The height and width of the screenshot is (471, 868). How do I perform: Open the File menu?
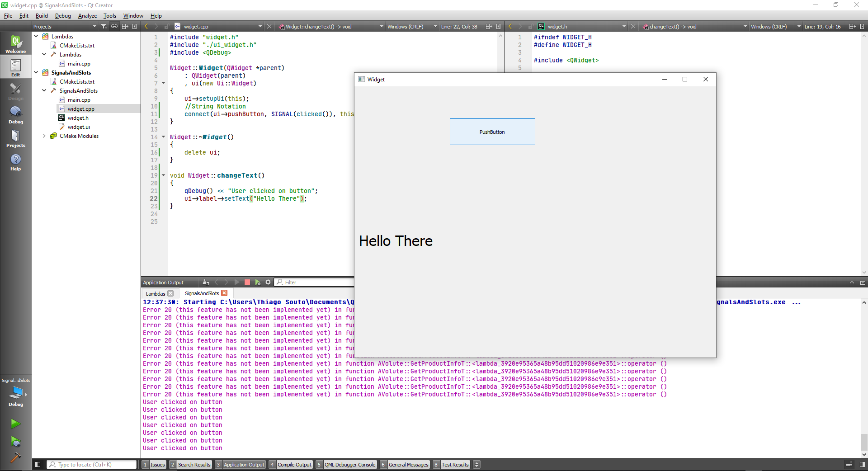(8, 15)
